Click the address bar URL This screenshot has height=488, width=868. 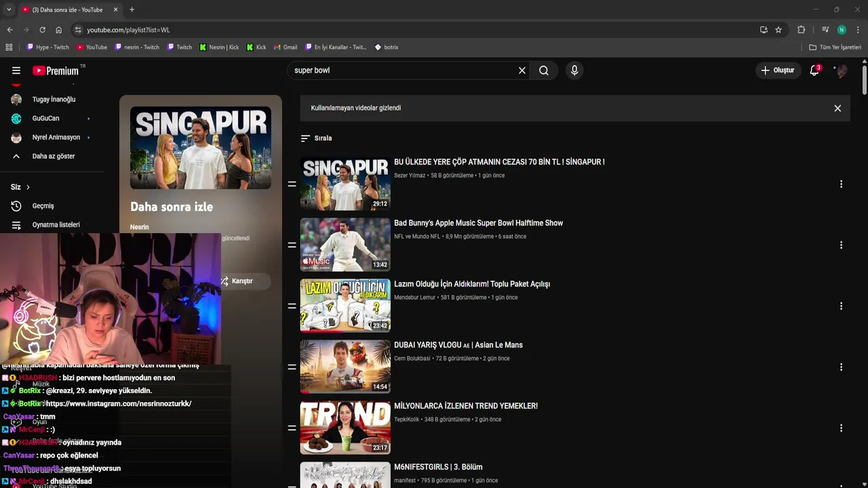click(x=128, y=30)
